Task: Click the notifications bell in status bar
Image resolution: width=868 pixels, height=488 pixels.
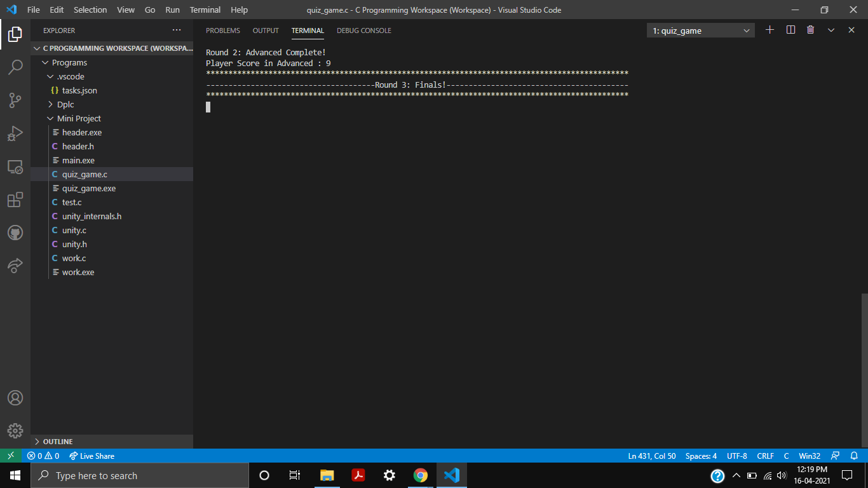Action: point(854,456)
